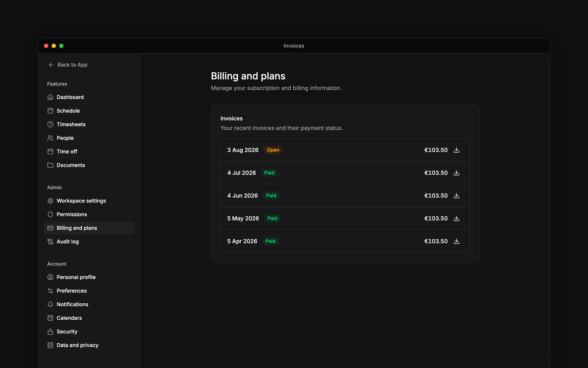The width and height of the screenshot is (588, 368).
Task: Click the green maximize window button
Action: pyautogui.click(x=61, y=46)
